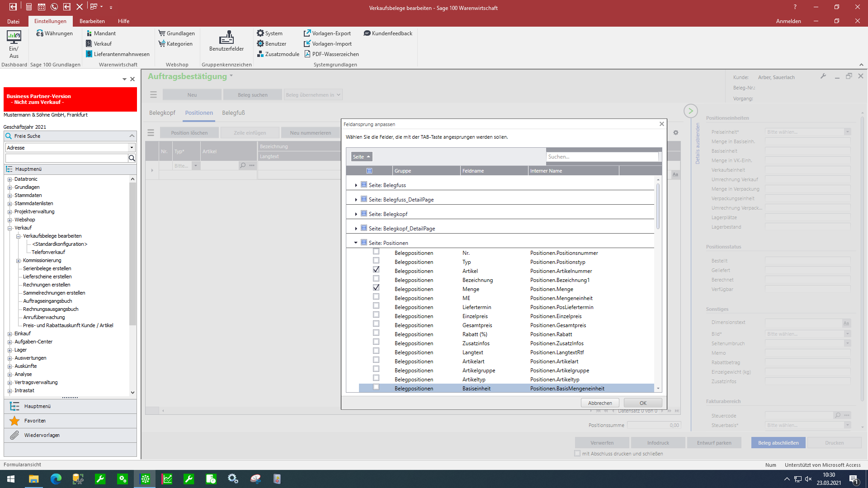Open Zusatzmodule settings
Image resolution: width=868 pixels, height=488 pixels.
click(278, 54)
